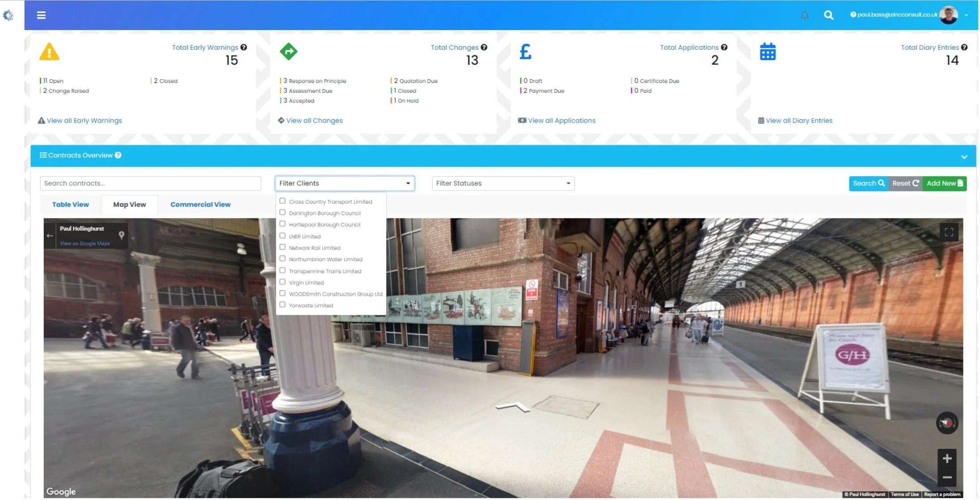This screenshot has width=980, height=500.
Task: Collapse the Filter Clients dropdown
Action: click(345, 183)
